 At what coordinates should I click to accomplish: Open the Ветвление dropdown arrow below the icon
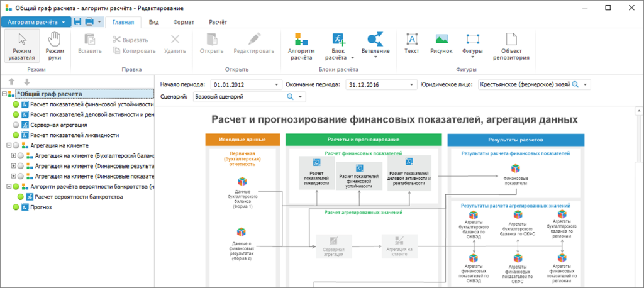coord(375,57)
